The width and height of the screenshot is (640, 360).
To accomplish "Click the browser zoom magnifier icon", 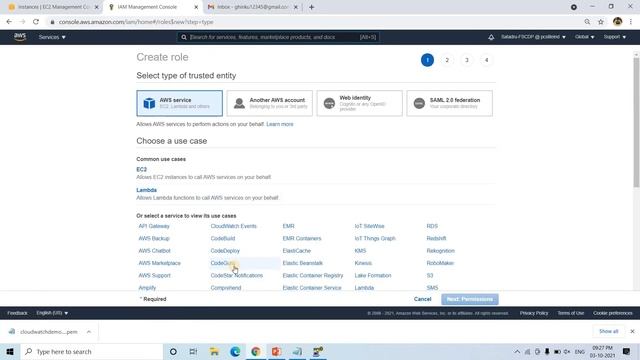I will coord(587,22).
